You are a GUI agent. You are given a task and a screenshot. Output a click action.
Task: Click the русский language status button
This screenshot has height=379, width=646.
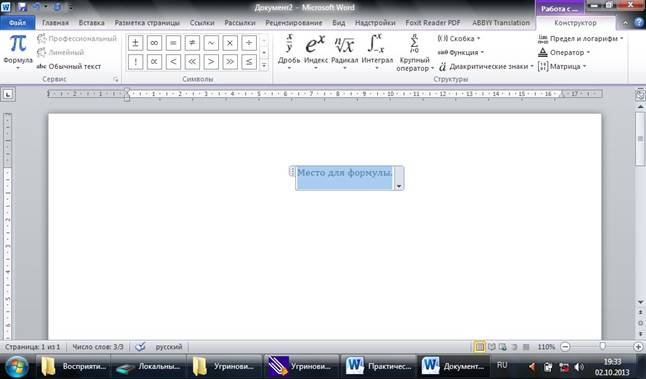pyautogui.click(x=169, y=347)
